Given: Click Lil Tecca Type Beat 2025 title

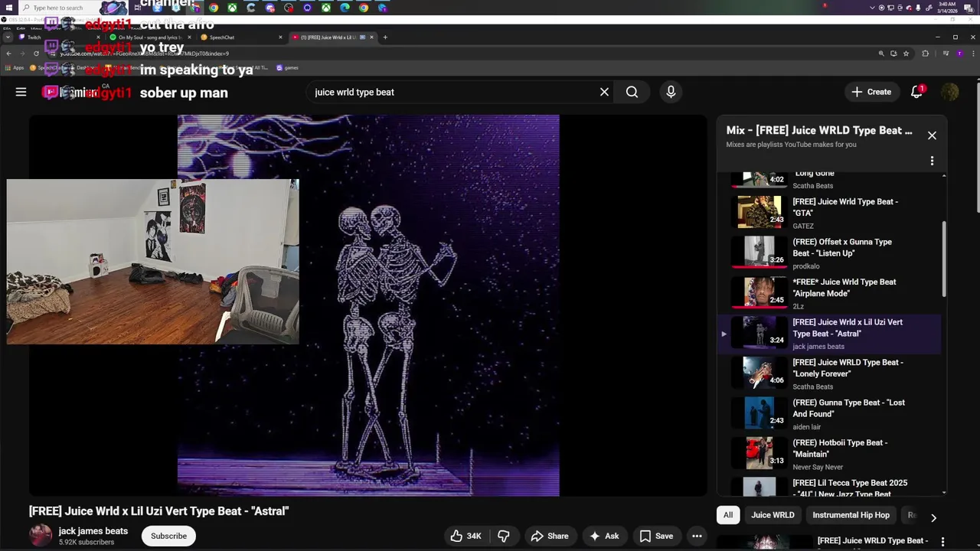Looking at the screenshot, I should point(850,488).
